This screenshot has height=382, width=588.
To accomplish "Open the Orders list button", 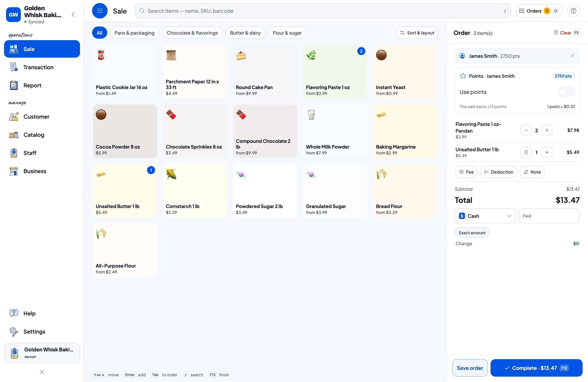I will click(x=539, y=11).
